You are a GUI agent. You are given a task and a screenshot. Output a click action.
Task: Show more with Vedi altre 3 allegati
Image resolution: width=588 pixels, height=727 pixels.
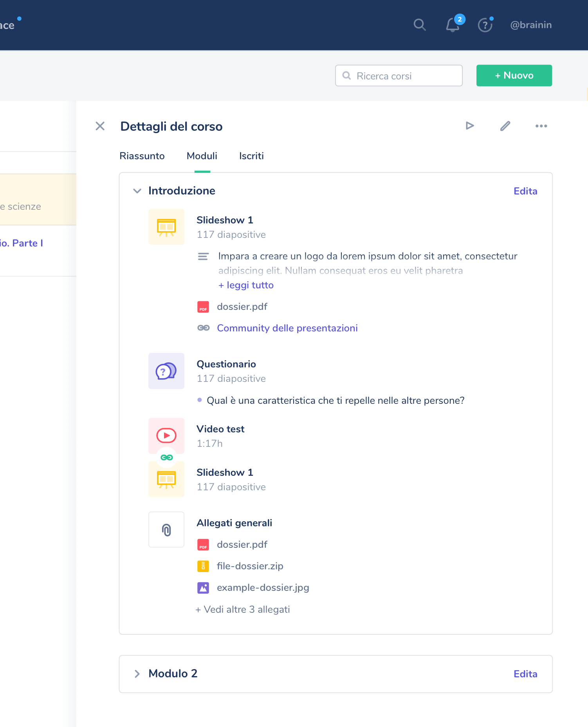243,610
